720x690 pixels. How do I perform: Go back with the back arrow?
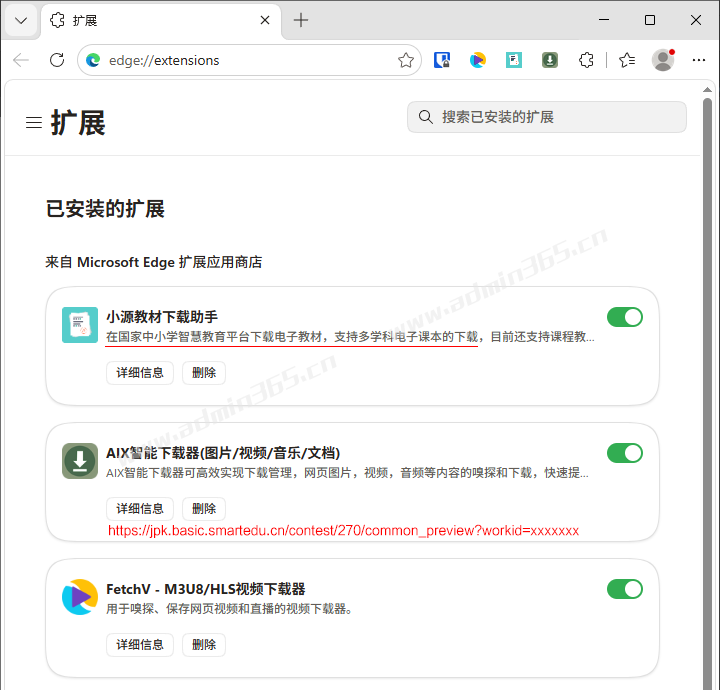click(21, 60)
